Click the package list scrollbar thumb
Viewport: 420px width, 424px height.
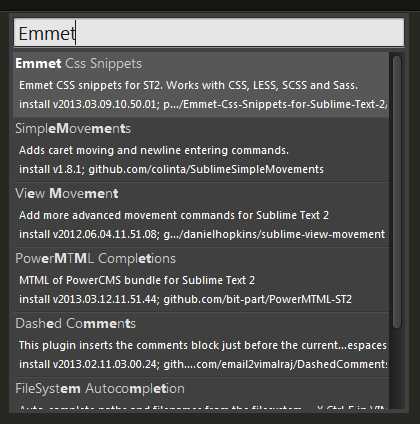[396, 192]
